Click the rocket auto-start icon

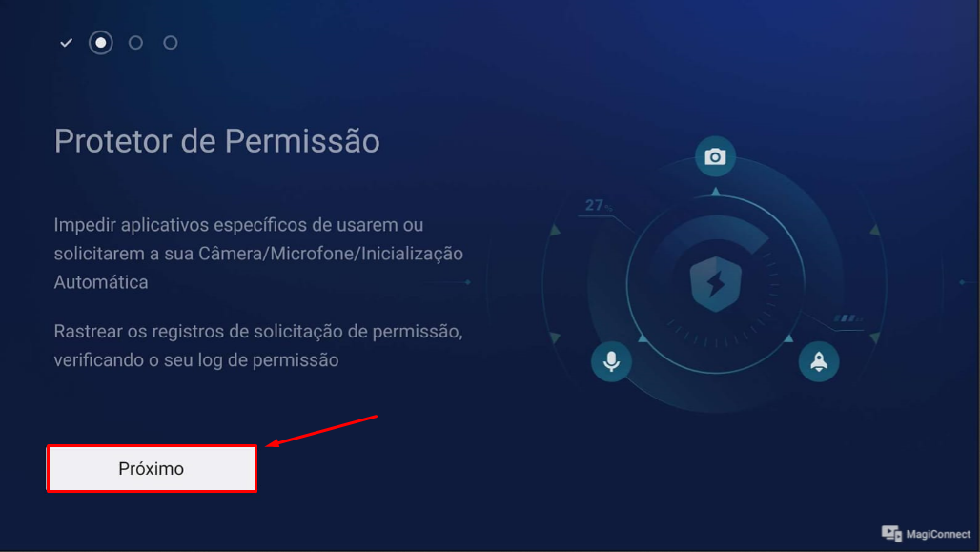pyautogui.click(x=819, y=361)
